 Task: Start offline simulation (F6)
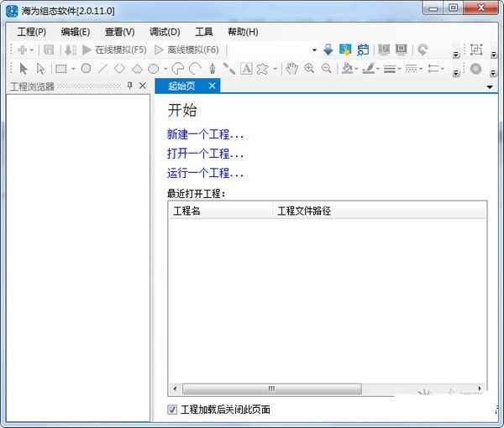pyautogui.click(x=186, y=50)
